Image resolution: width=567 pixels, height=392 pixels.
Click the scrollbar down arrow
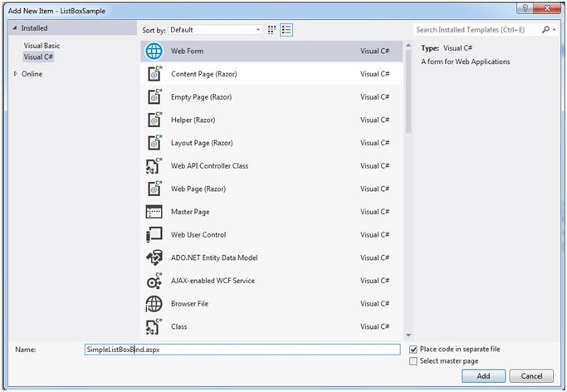pos(408,336)
